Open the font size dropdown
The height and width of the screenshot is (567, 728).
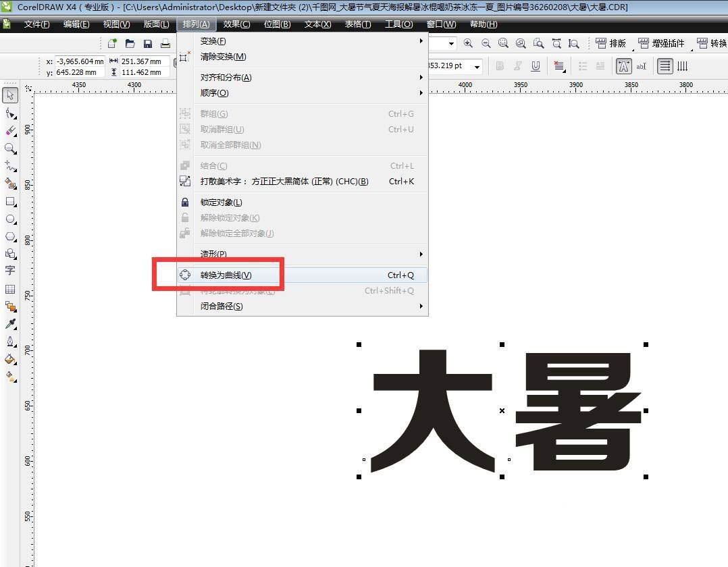click(x=477, y=67)
